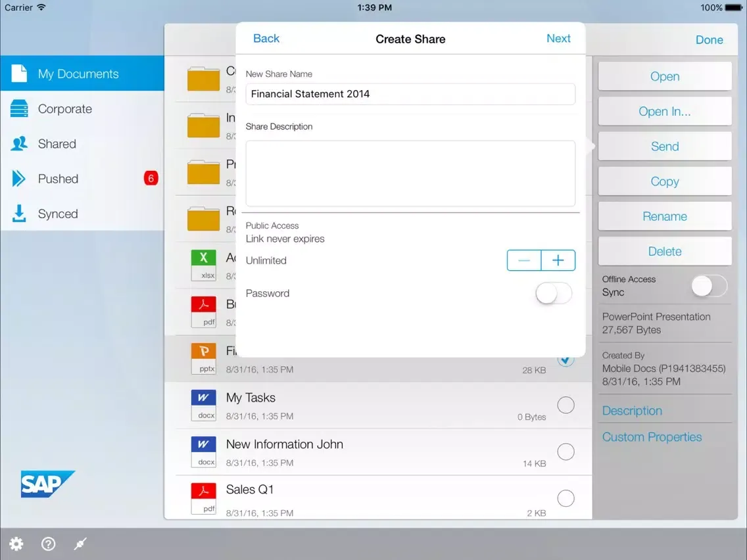The height and width of the screenshot is (560, 747).
Task: Tap the 27,567 Bytes size text
Action: click(631, 330)
